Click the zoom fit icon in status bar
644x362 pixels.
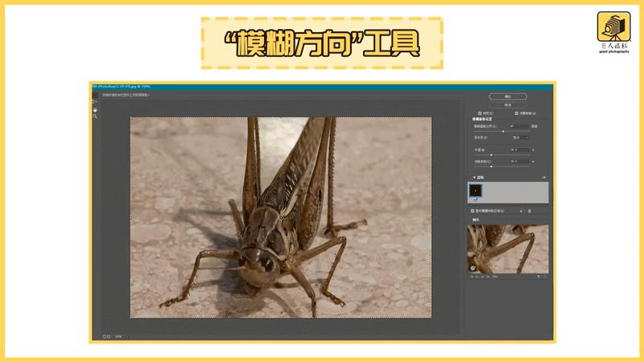tap(106, 336)
